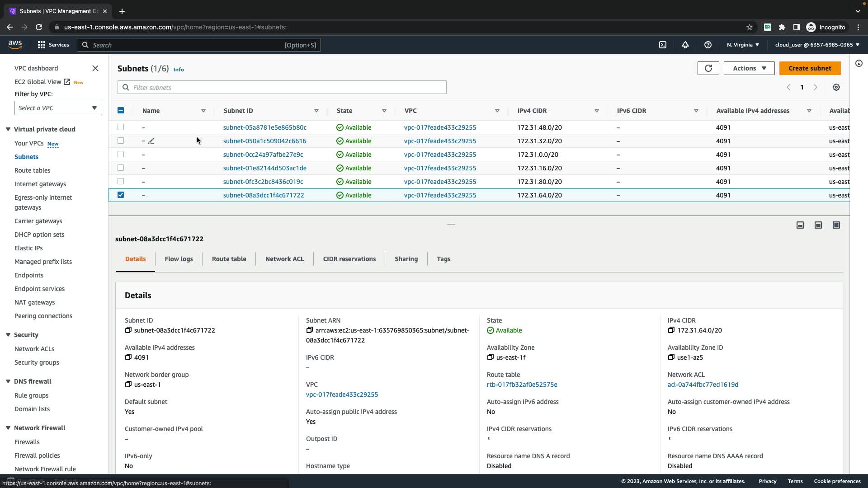Open the table preferences gear icon
This screenshot has height=488, width=868.
836,87
